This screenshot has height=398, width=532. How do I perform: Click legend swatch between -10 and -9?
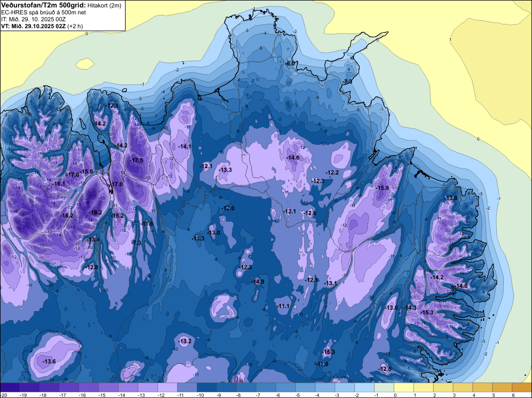206,387
